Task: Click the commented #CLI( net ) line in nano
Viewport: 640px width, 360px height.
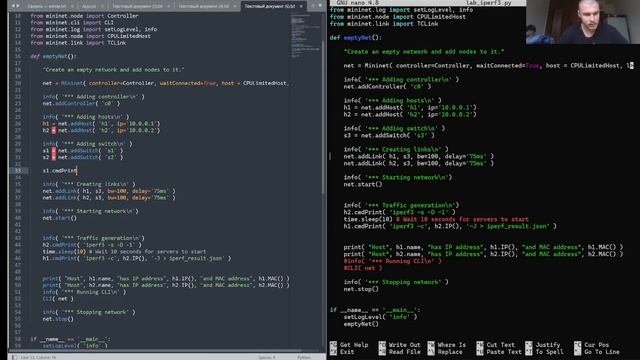Action: [x=363, y=268]
